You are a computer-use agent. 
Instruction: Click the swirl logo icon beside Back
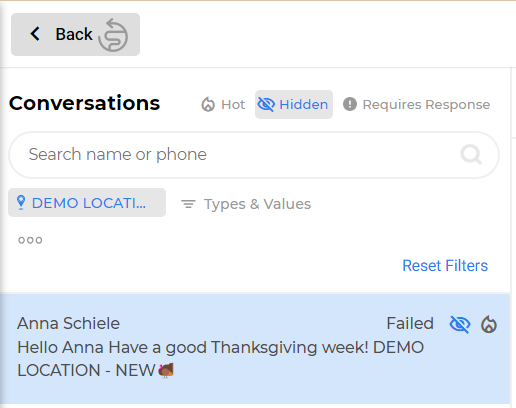tap(113, 35)
